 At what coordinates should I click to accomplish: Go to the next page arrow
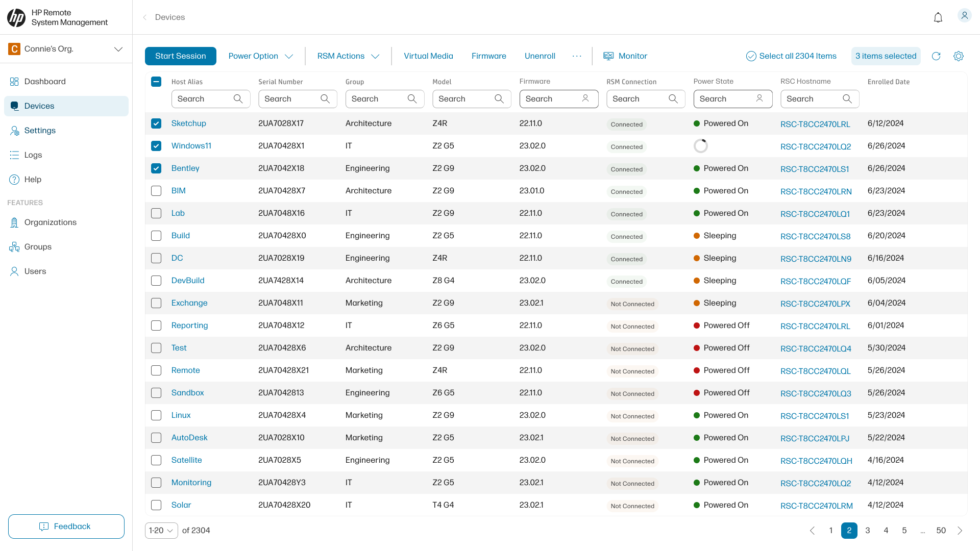point(960,531)
